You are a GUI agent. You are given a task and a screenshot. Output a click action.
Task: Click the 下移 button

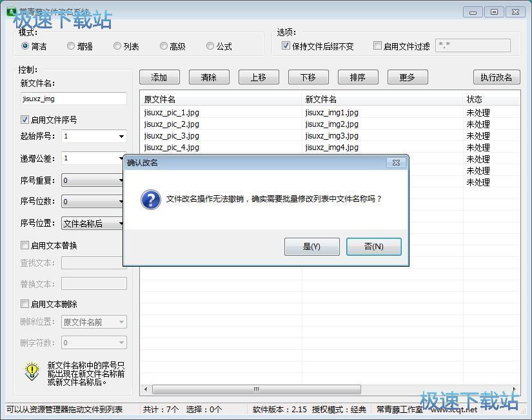(x=308, y=77)
